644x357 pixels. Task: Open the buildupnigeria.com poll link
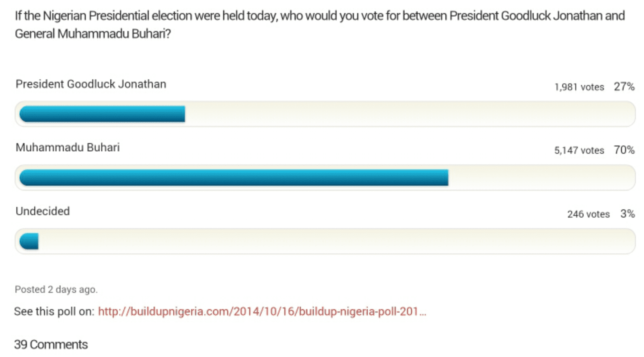[x=262, y=312]
